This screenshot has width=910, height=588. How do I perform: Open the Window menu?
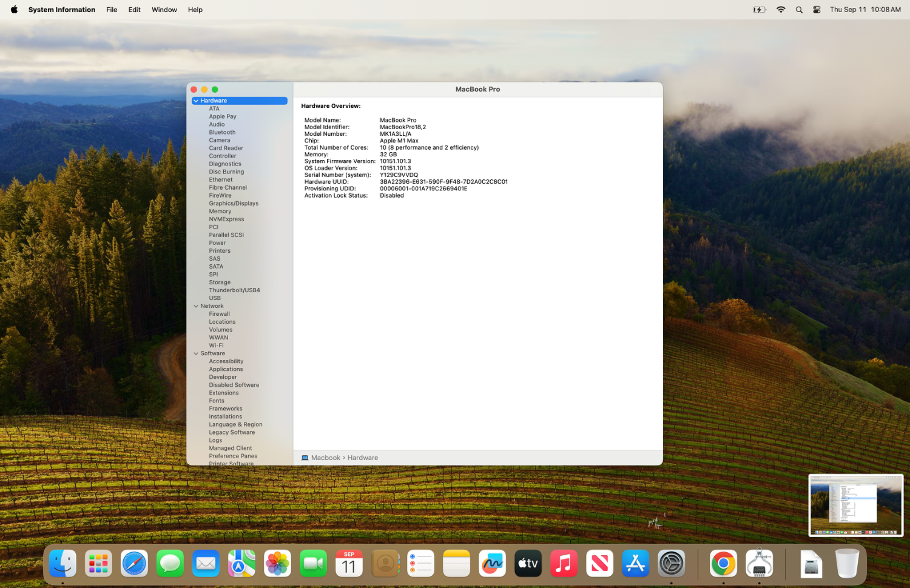click(x=164, y=10)
